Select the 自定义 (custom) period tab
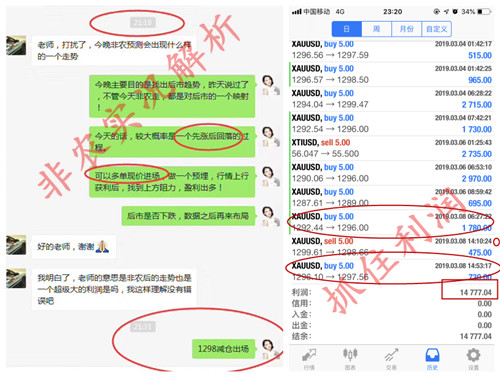 point(437,29)
